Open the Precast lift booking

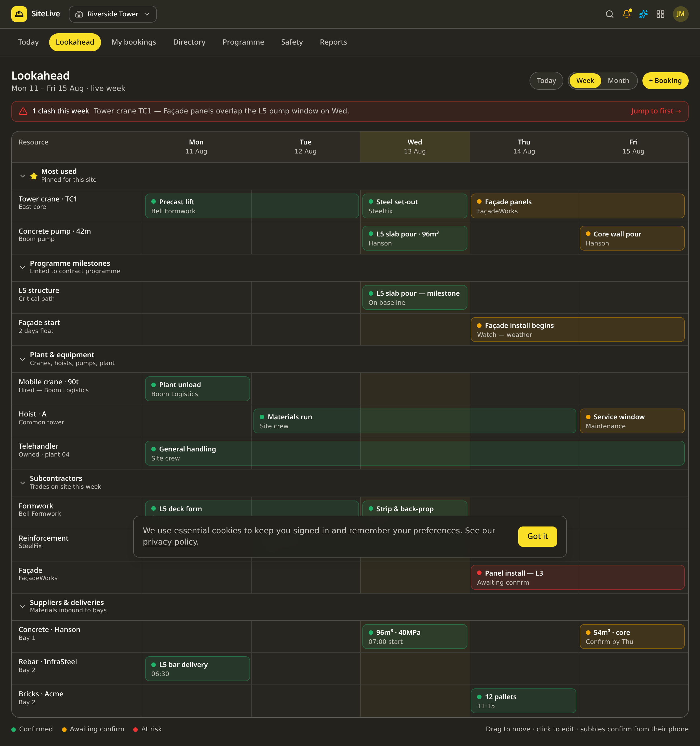pos(252,206)
